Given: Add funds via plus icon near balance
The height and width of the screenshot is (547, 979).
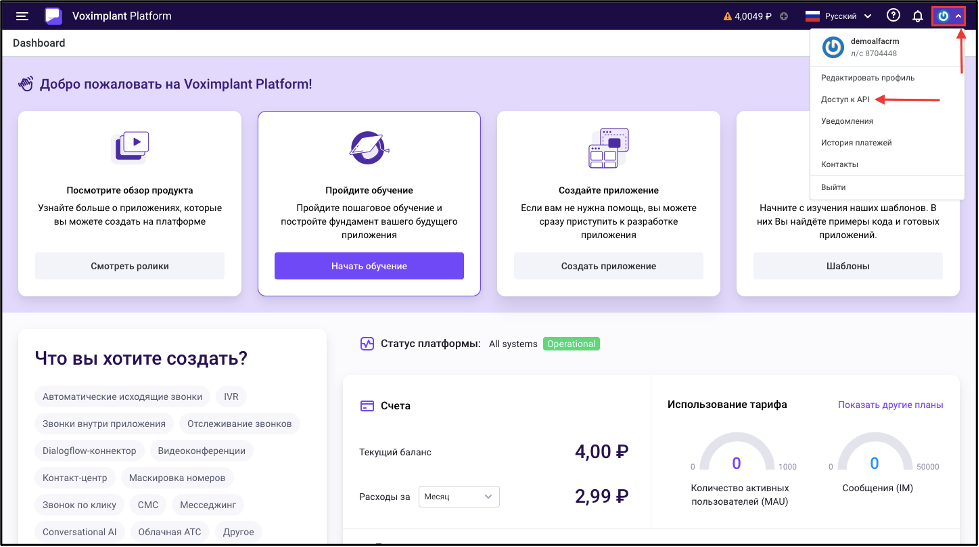Looking at the screenshot, I should (784, 16).
